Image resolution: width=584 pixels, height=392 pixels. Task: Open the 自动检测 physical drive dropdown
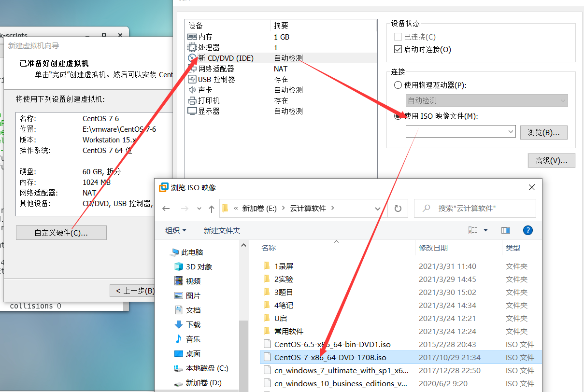click(x=486, y=100)
